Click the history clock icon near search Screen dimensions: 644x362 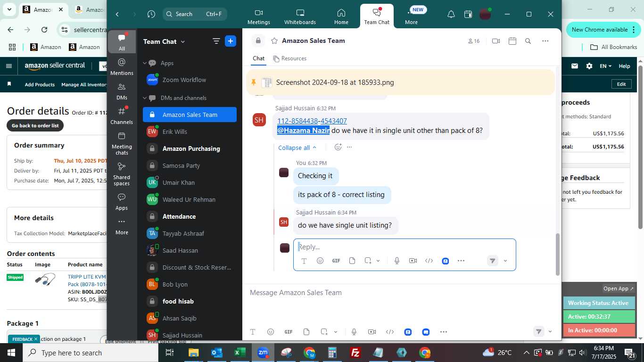151,14
